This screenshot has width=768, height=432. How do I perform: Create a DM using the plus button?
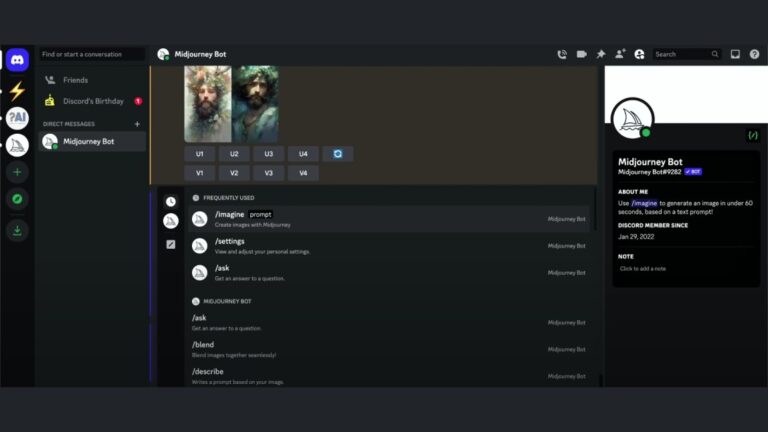point(137,124)
